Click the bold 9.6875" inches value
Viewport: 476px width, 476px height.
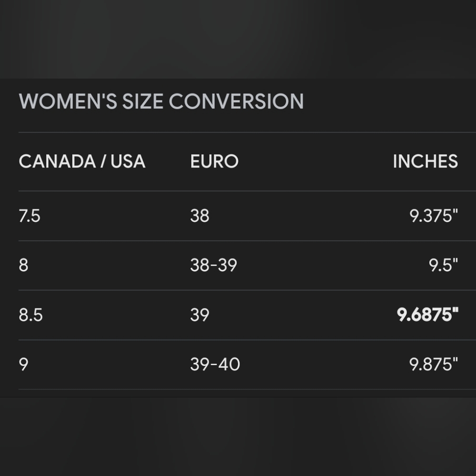point(427,315)
